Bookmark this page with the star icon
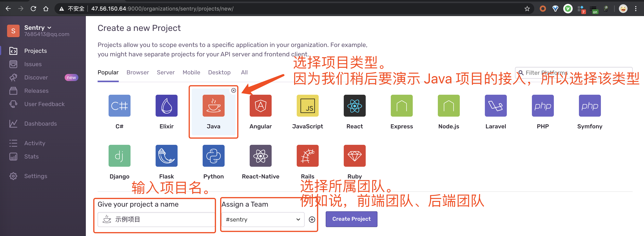This screenshot has height=236, width=644. click(527, 9)
